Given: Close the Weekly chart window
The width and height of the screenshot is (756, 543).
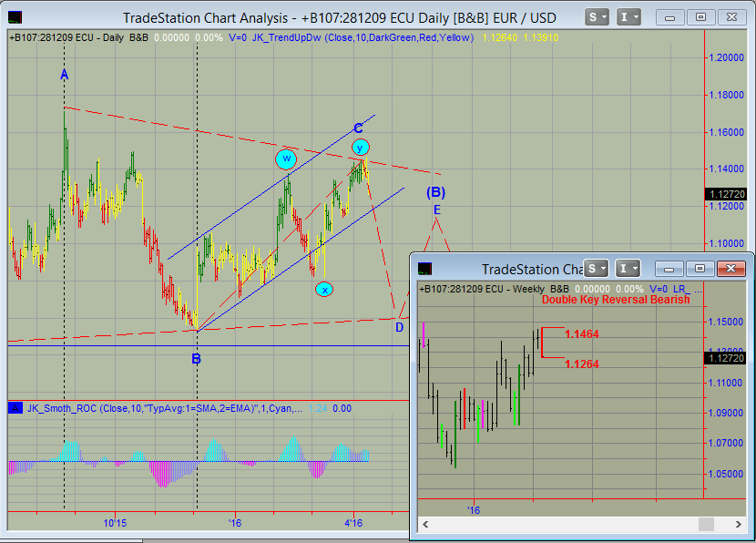Looking at the screenshot, I should tap(730, 269).
